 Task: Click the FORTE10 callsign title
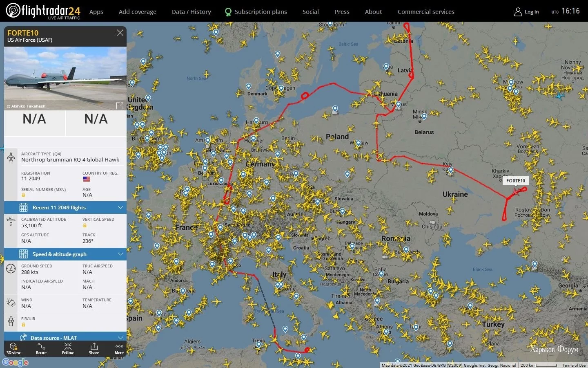(23, 33)
